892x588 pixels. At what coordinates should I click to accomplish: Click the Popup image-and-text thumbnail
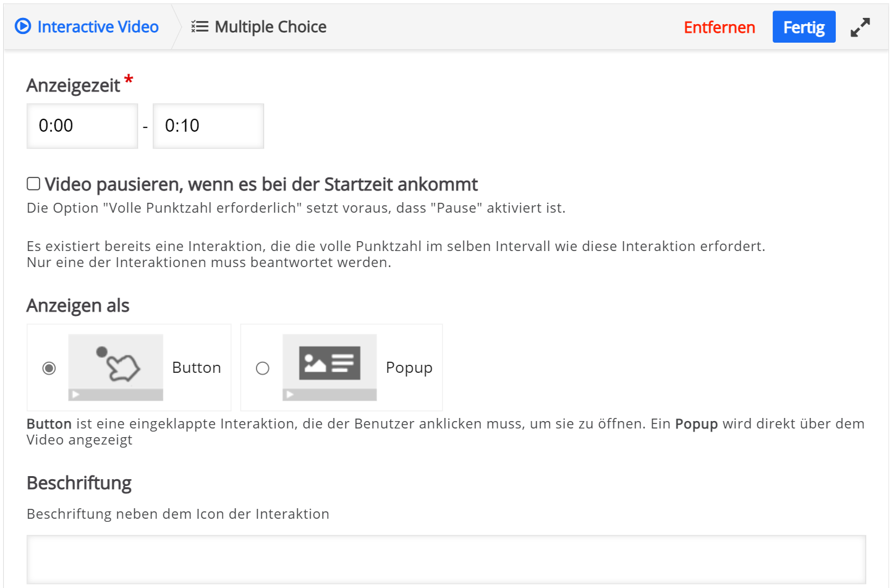[x=329, y=363]
